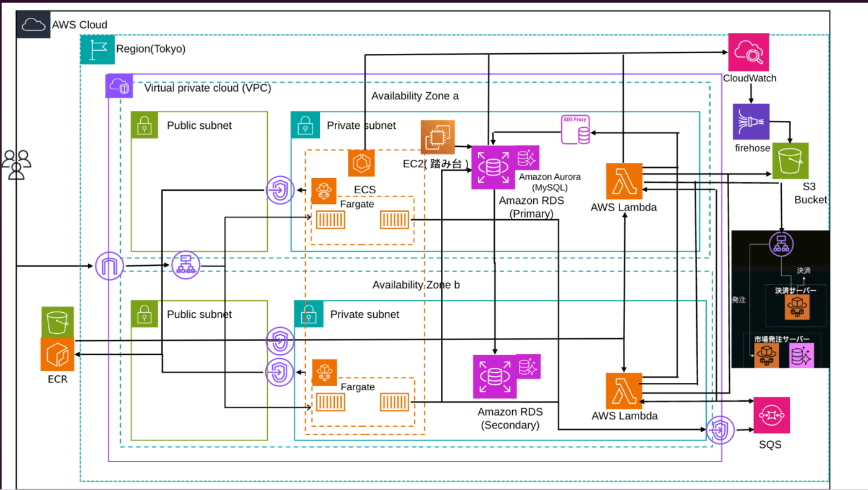
Task: Click the orange 市場発注サーバー container icon
Action: click(766, 356)
